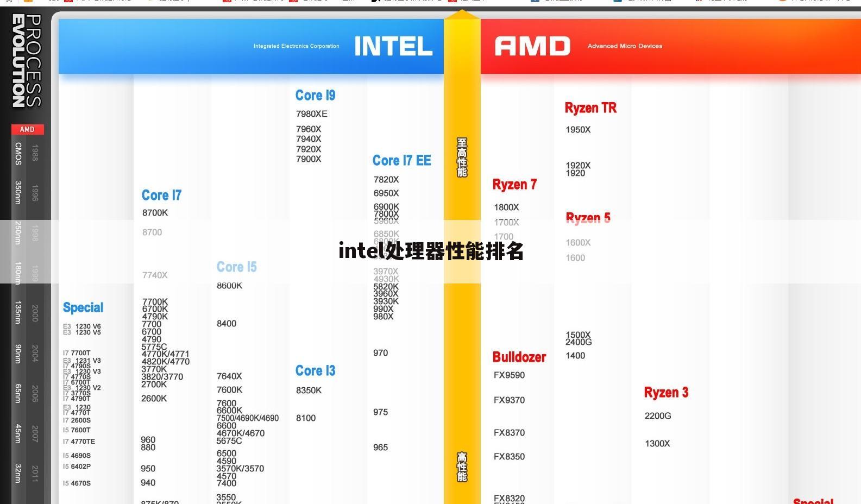Click the INTEL logo in the blue header
Image resolution: width=861 pixels, height=504 pixels.
pyautogui.click(x=393, y=46)
